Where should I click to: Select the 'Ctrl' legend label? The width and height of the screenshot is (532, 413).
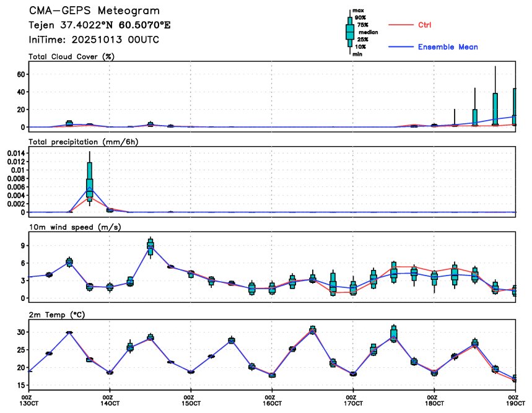tap(424, 25)
